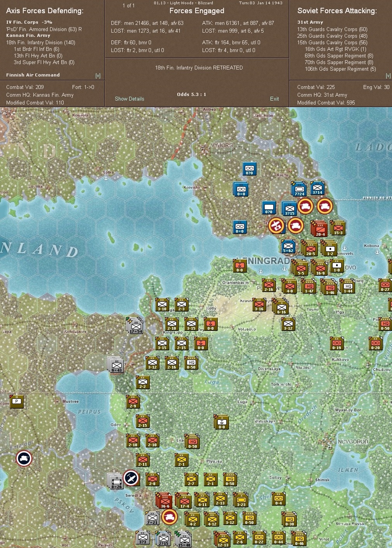392x548 pixels.
Task: Click Finnish Air Command header
Action: 33,75
